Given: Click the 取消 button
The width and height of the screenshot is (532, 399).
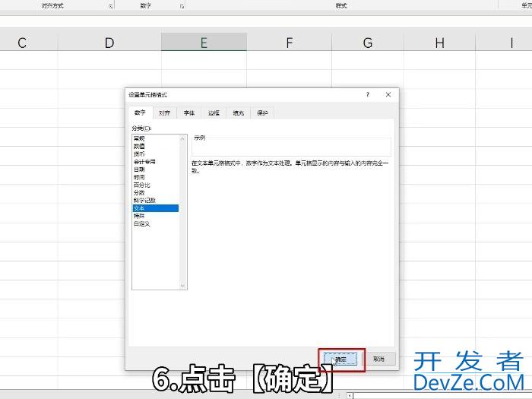Looking at the screenshot, I should coord(378,359).
